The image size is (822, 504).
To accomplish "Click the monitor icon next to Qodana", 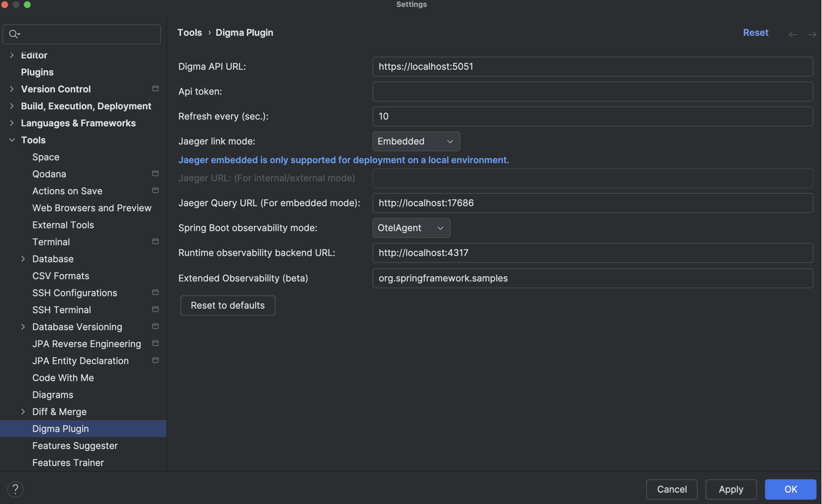I will 155,173.
